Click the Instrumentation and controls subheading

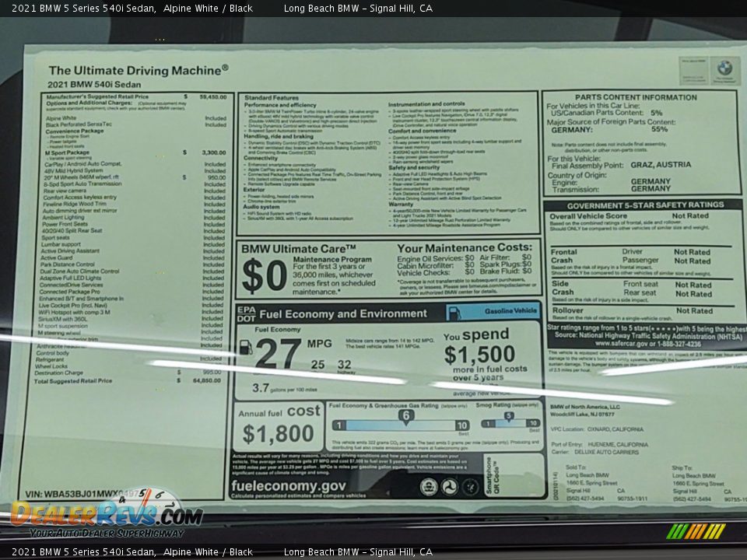pos(426,103)
